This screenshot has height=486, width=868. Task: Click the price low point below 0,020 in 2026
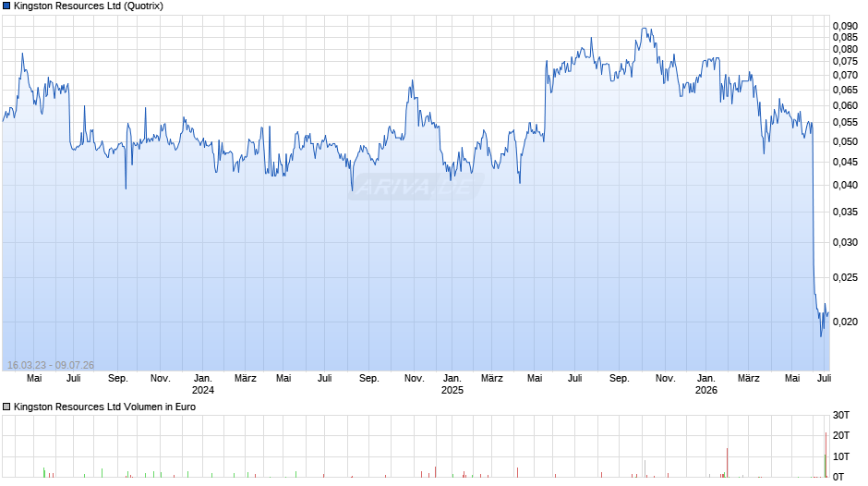pos(821,335)
